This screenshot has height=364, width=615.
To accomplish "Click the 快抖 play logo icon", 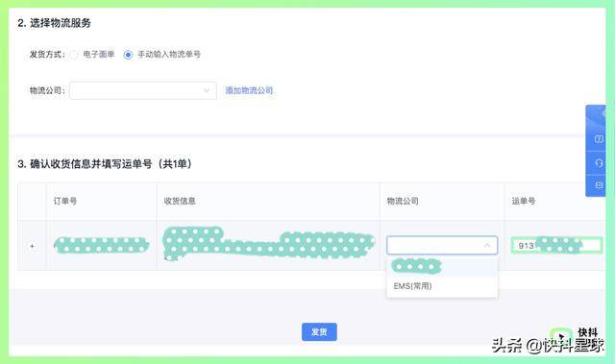I will click(x=561, y=336).
